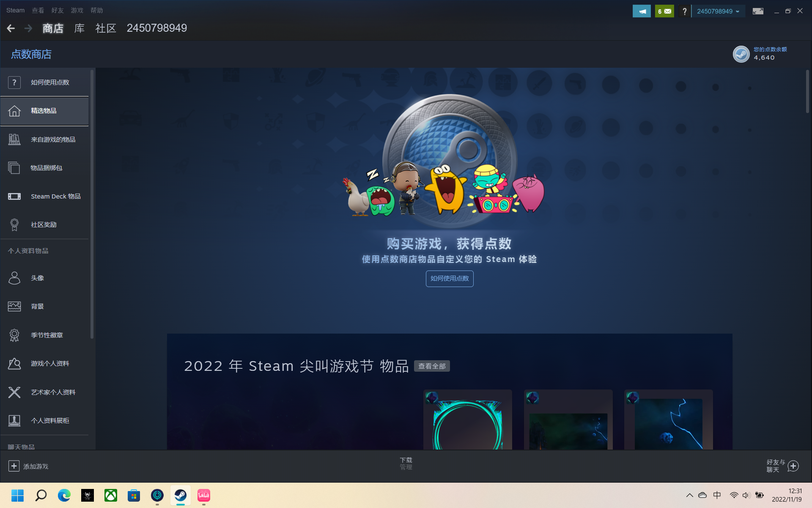Click the question mark icon for 如何使用点数
The height and width of the screenshot is (508, 812).
coord(14,82)
